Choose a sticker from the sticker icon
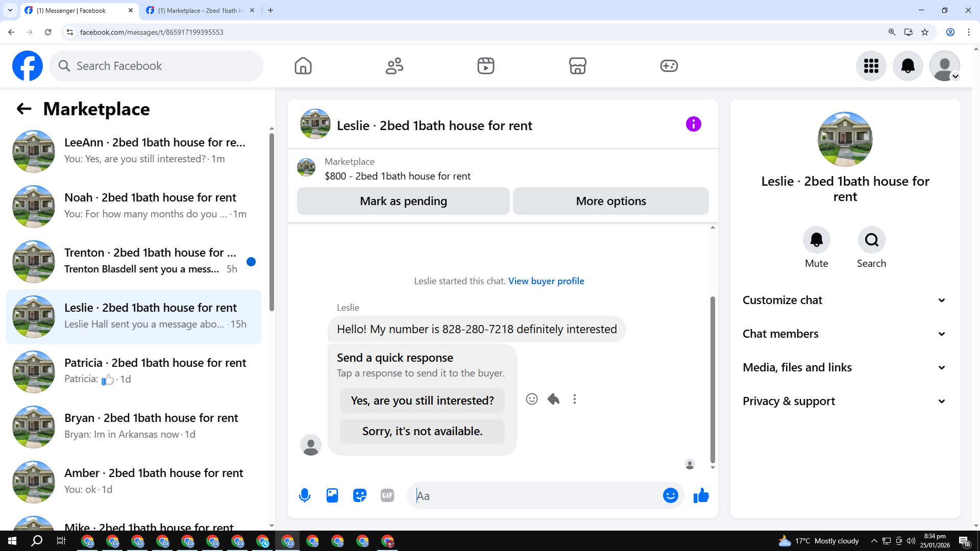Screen dimensions: 980x551 [360, 495]
